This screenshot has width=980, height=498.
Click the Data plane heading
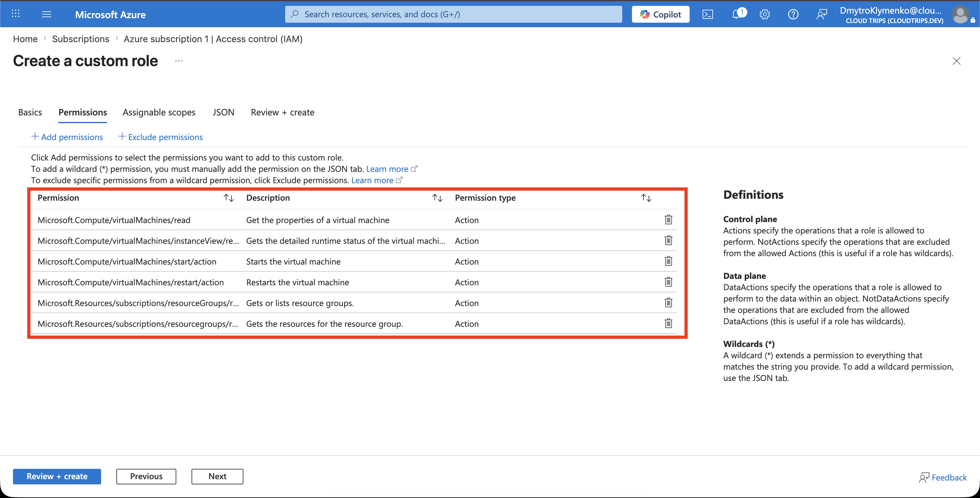(744, 276)
